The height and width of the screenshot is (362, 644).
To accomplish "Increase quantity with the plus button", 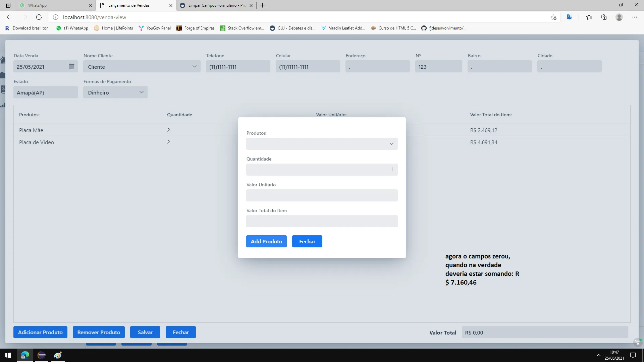I will point(392,169).
